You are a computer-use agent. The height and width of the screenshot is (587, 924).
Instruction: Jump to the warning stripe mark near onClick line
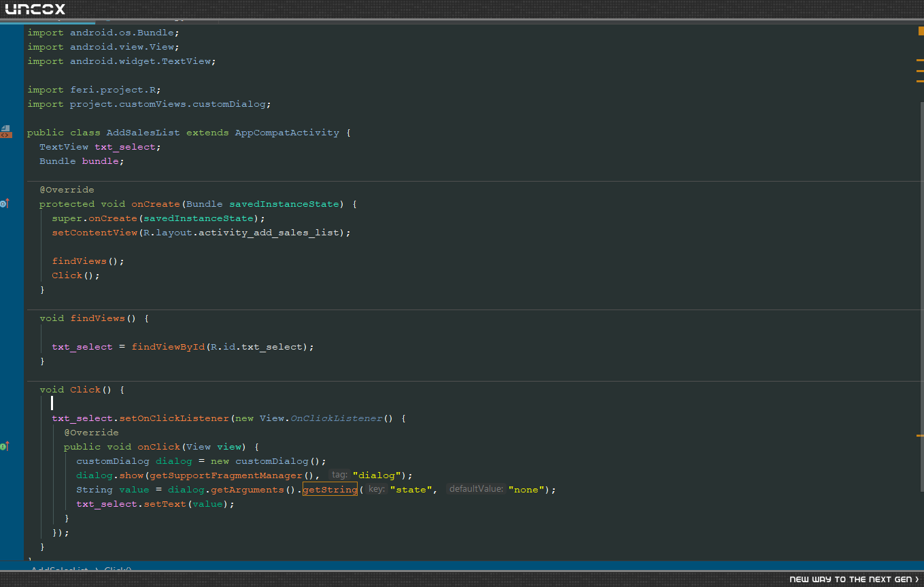tap(920, 435)
